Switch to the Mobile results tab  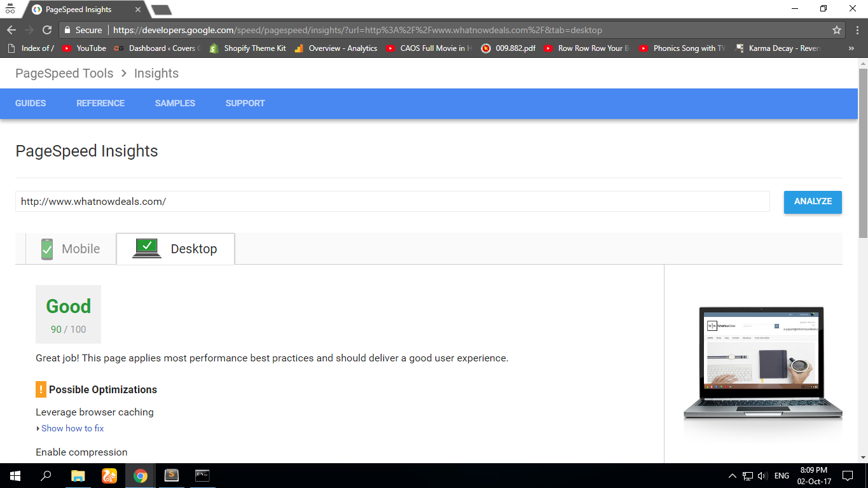click(71, 249)
